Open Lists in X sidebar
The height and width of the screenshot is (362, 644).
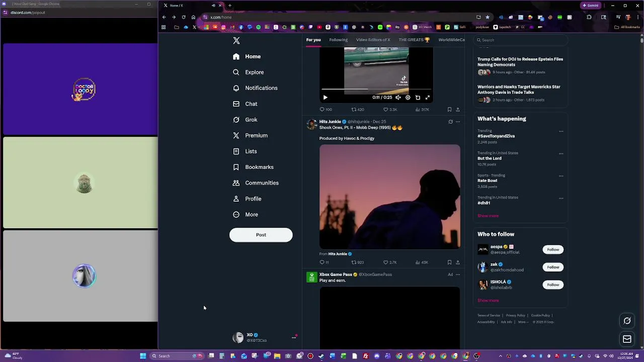pyautogui.click(x=246, y=151)
